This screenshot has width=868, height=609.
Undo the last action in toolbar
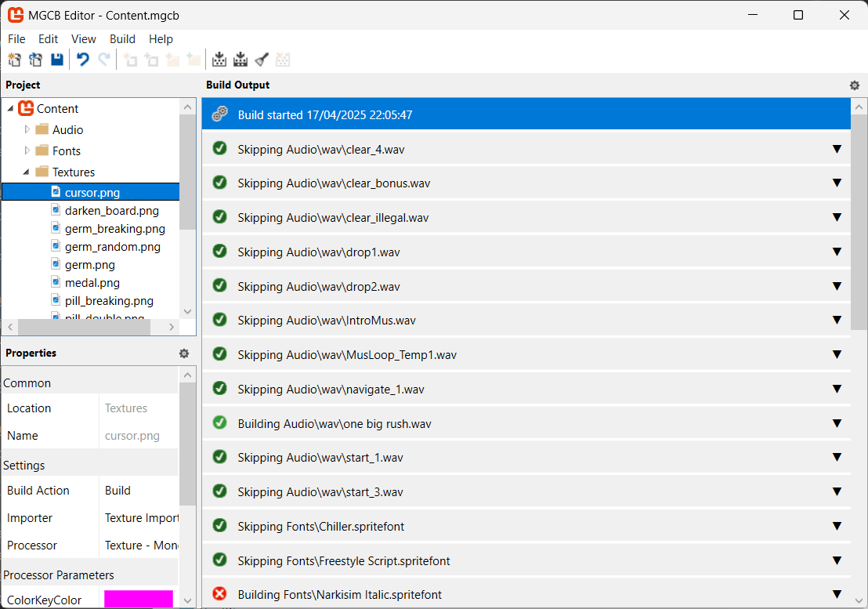[x=82, y=60]
